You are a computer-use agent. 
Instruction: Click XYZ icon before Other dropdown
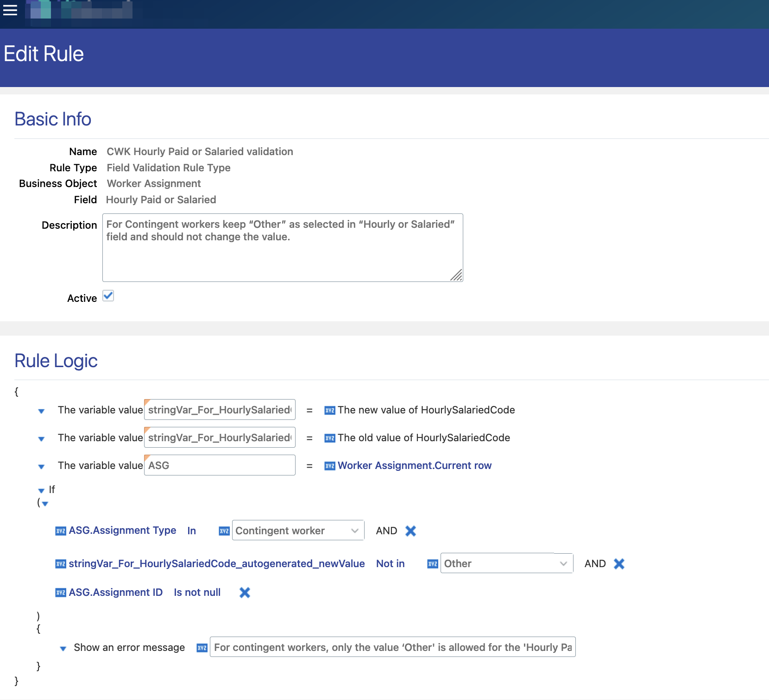click(433, 564)
